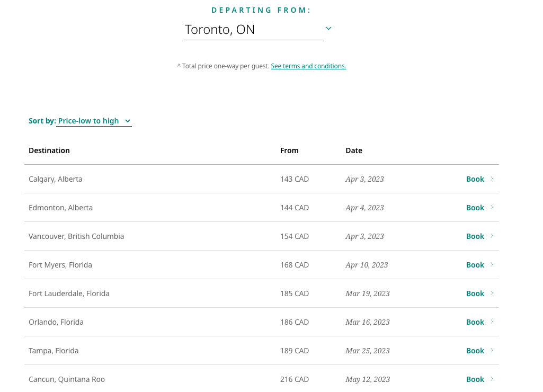Click the arrow icon in Cancun row

pos(492,379)
